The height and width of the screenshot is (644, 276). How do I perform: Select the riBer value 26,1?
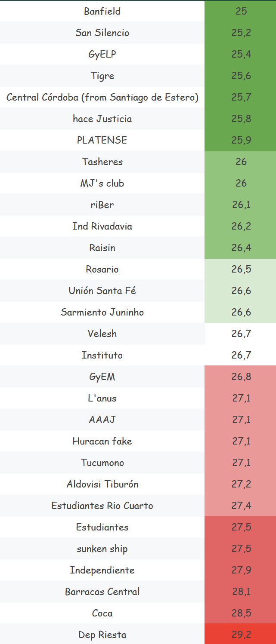click(241, 205)
